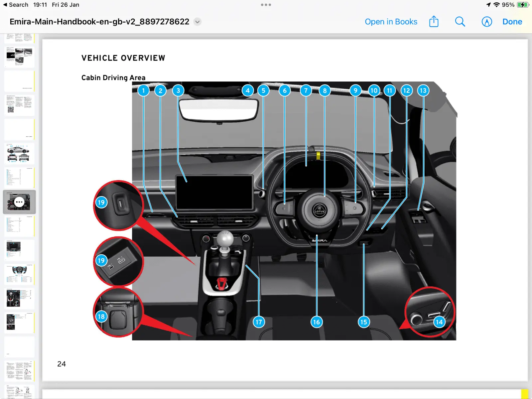Screen dimensions: 532x399
Task: Click Open in Books link
Action: click(x=391, y=22)
